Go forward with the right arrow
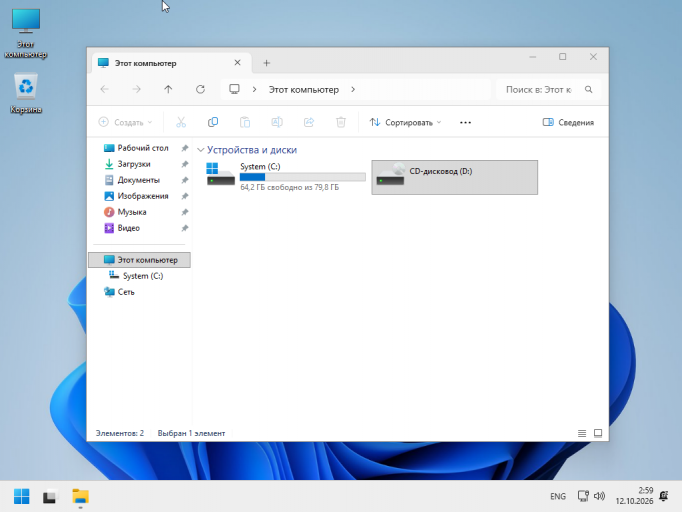 (137, 89)
